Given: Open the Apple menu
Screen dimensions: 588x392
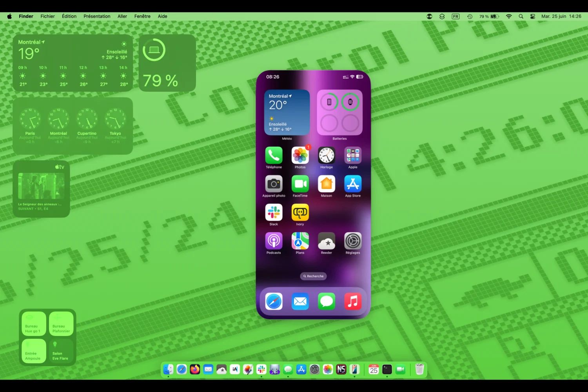Looking at the screenshot, I should coord(9,16).
